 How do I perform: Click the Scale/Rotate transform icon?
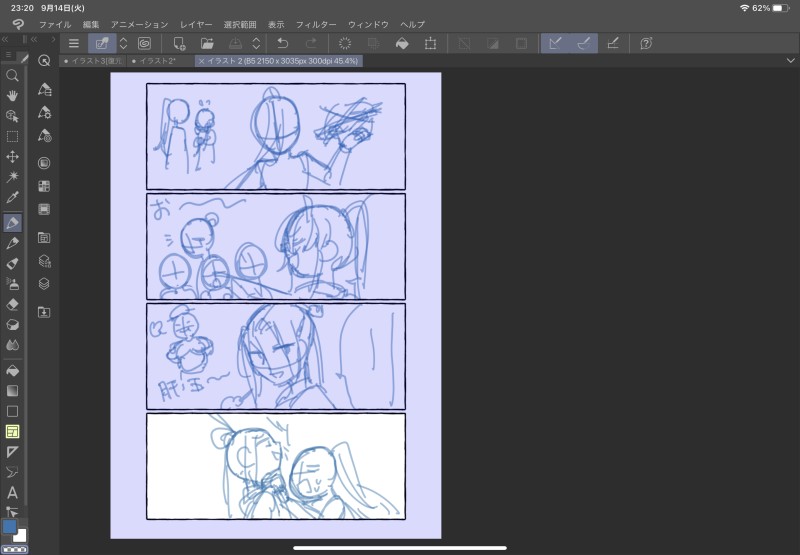click(431, 43)
